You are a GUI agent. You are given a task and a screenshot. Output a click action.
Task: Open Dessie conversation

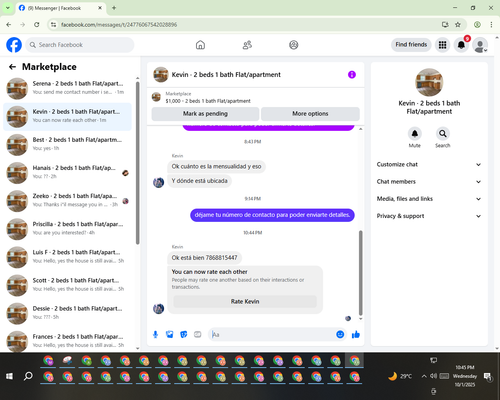tap(67, 313)
